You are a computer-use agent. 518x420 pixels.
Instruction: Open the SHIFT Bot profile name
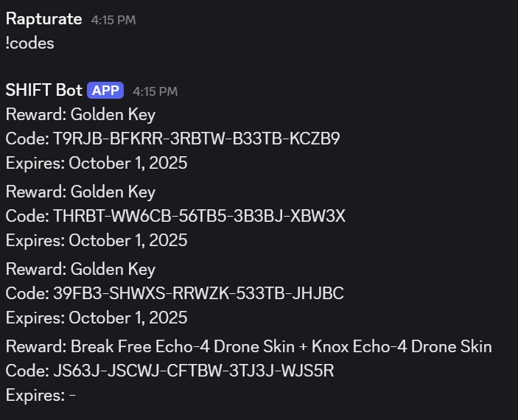tap(43, 90)
